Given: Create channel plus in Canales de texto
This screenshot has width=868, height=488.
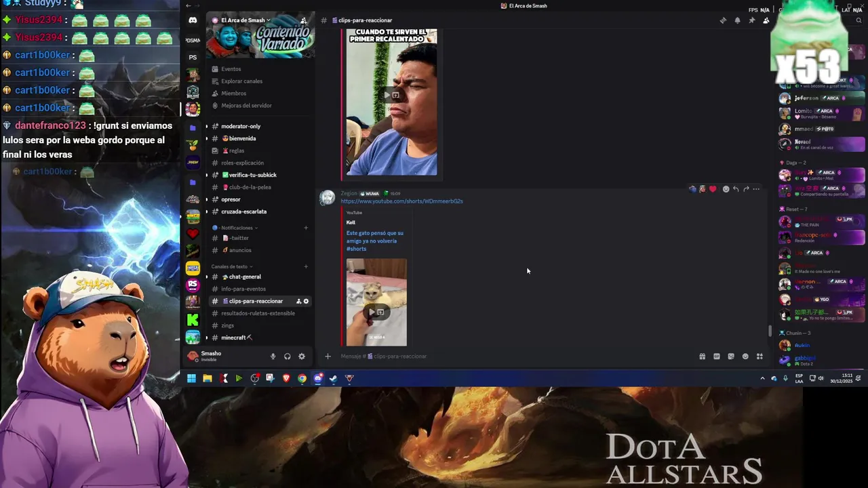Looking at the screenshot, I should click(x=306, y=266).
